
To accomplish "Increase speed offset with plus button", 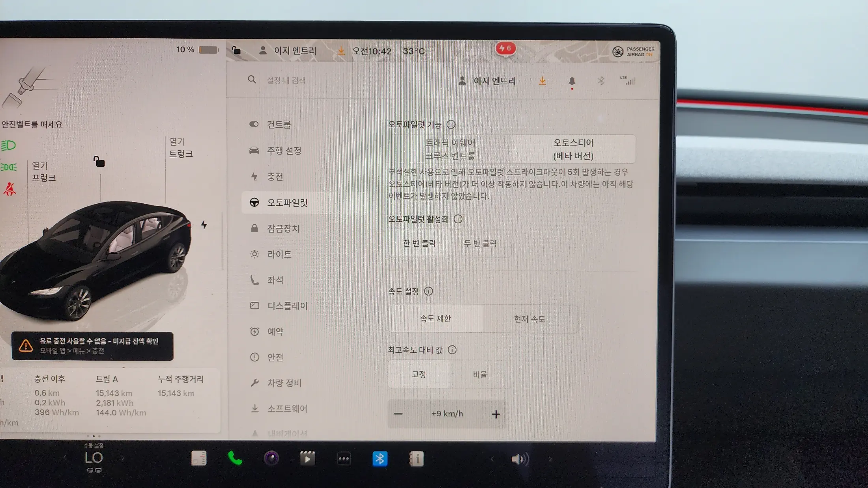I will 496,414.
